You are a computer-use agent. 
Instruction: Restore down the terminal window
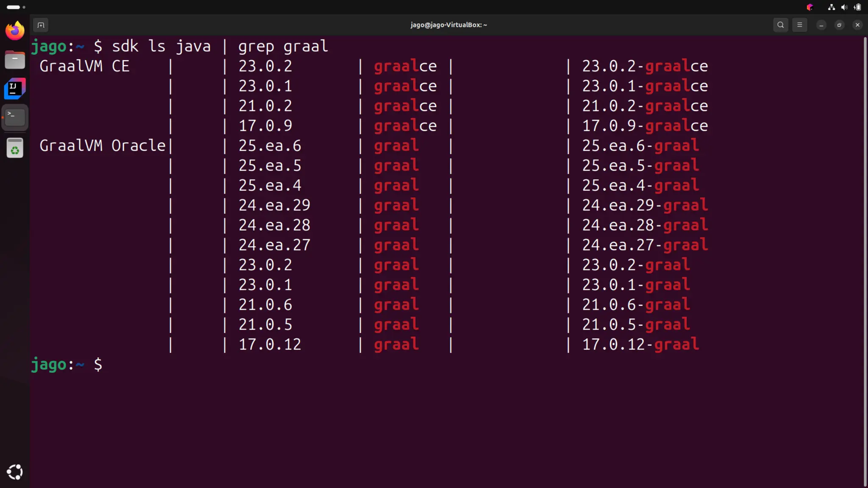click(x=839, y=25)
